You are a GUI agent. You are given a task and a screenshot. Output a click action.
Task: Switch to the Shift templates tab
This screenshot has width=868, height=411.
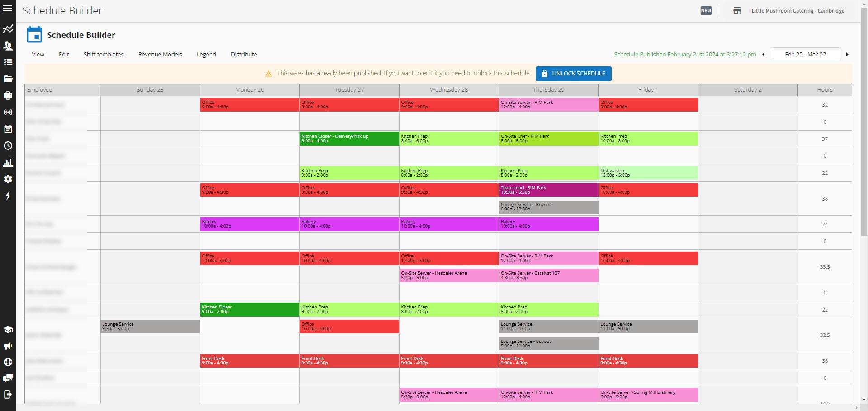104,54
